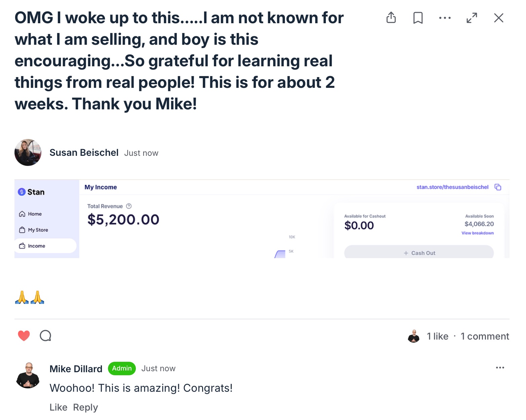Reply to Mike Dillard's comment
Viewport: 526px width, 420px height.
[85, 408]
